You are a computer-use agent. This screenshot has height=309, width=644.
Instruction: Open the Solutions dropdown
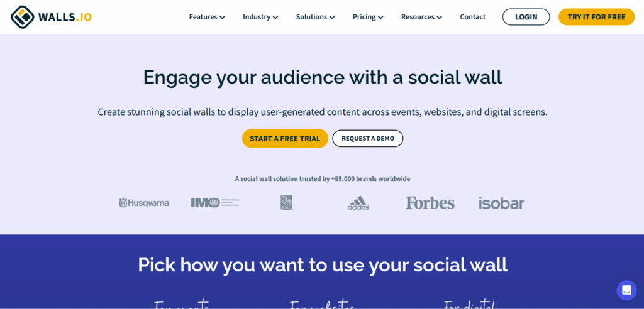pos(316,17)
